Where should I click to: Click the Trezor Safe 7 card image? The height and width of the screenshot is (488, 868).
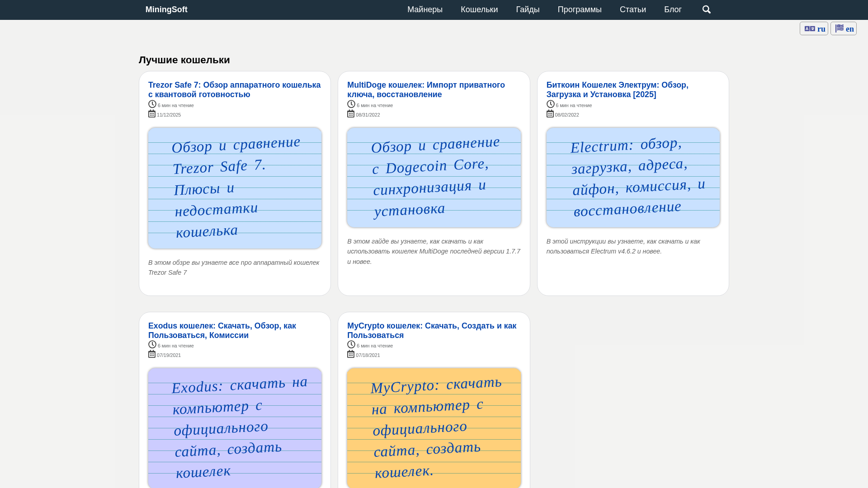tap(235, 188)
